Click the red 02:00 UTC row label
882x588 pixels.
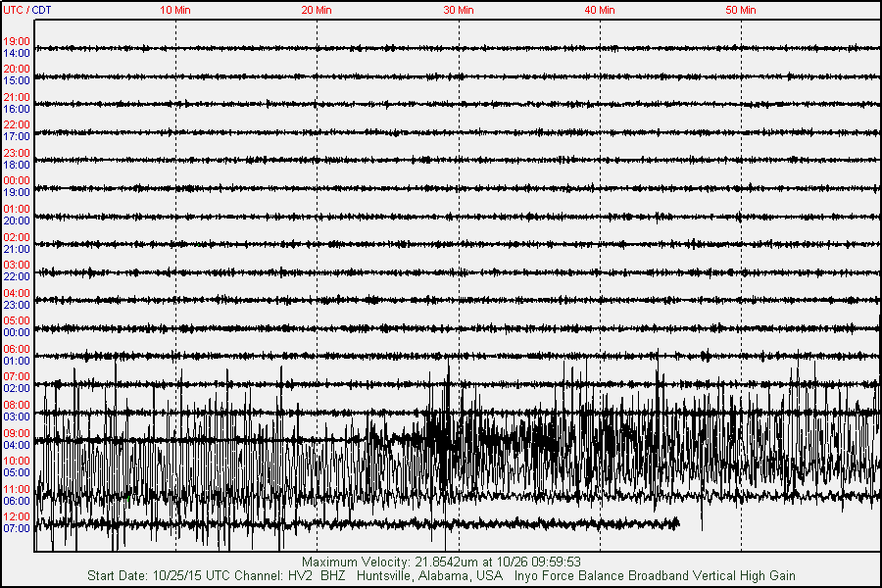click(17, 237)
